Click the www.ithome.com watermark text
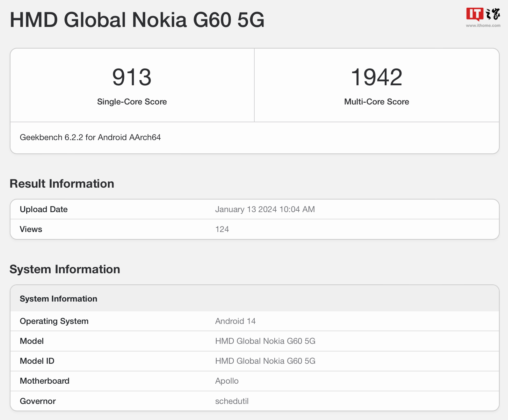This screenshot has width=508, height=420. (483, 26)
